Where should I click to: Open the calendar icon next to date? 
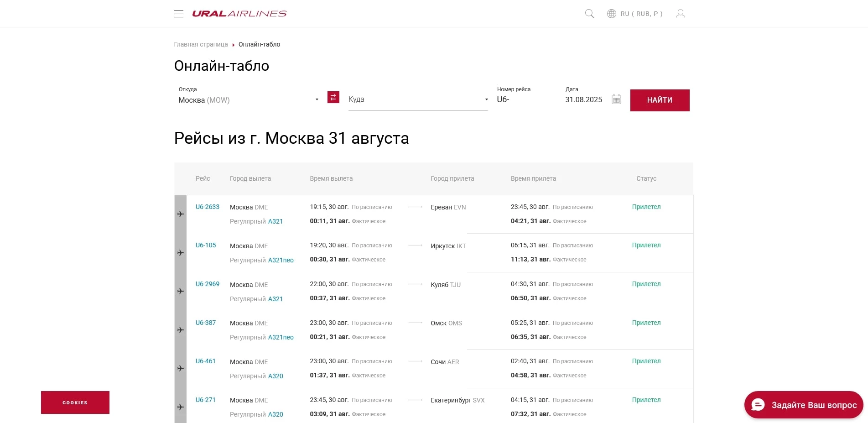click(x=616, y=99)
